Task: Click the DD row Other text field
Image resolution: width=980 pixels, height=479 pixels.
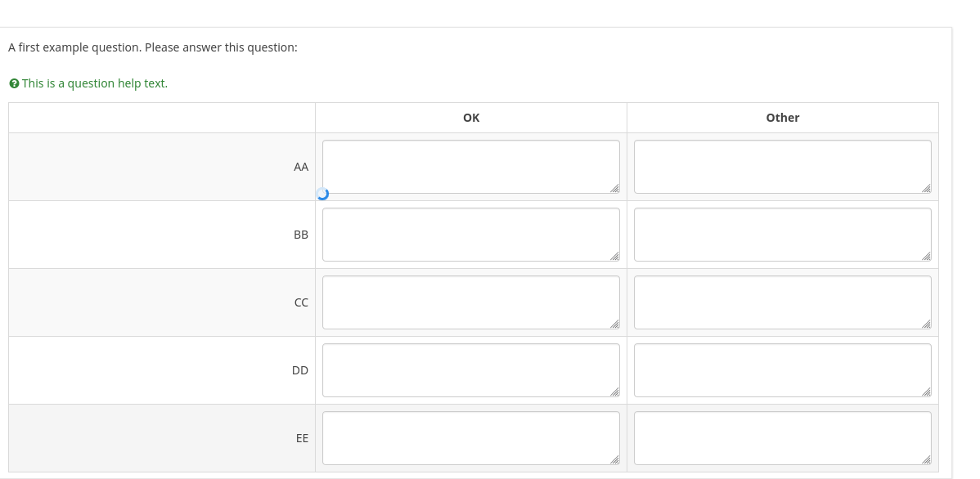Action: point(782,370)
